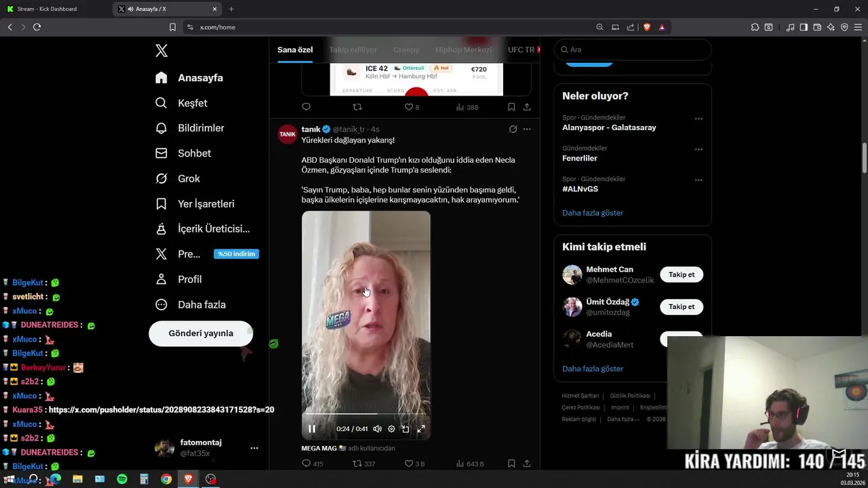The height and width of the screenshot is (488, 868).
Task: Open more options for #ALNvGS trend
Action: tap(698, 180)
